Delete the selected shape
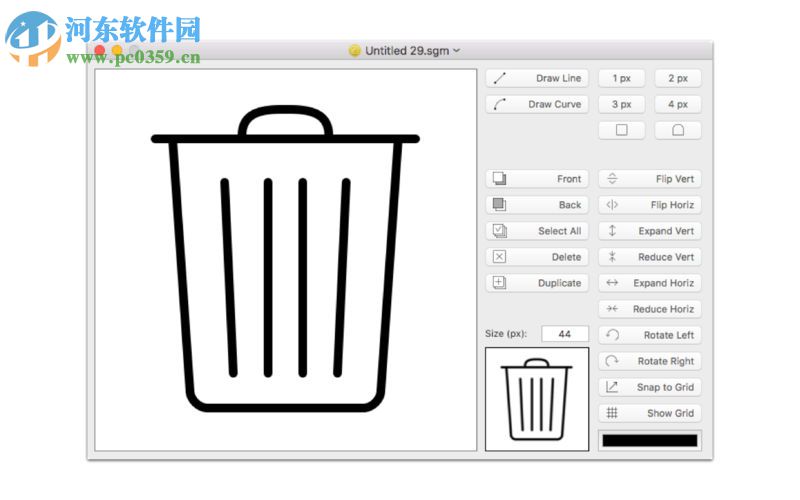 pos(537,257)
